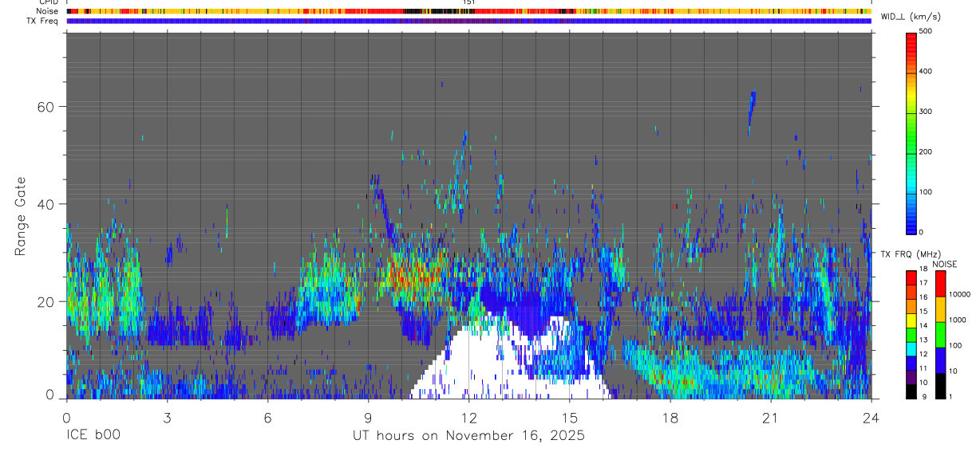
Task: Select the green NOISE swatch above 100
Action: [941, 335]
